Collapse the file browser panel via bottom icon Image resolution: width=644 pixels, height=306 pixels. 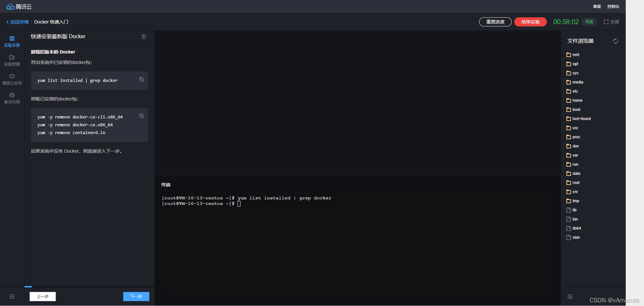pos(570,297)
